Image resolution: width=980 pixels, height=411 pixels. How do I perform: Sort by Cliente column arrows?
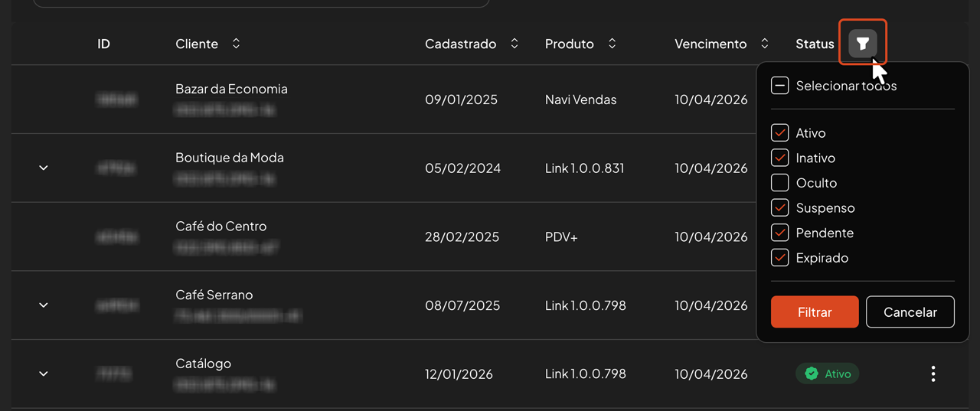pos(236,44)
